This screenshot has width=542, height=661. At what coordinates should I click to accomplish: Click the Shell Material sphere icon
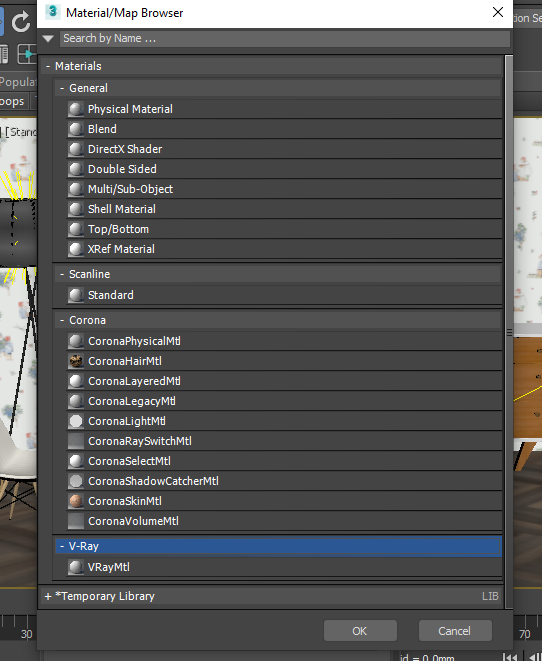(x=76, y=209)
